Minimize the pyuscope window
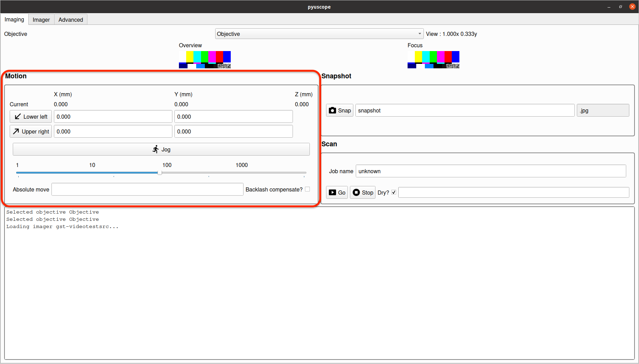639x364 pixels. point(609,7)
